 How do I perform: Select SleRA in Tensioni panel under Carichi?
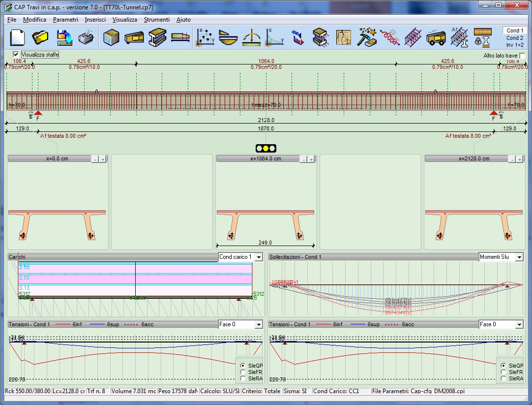(243, 378)
